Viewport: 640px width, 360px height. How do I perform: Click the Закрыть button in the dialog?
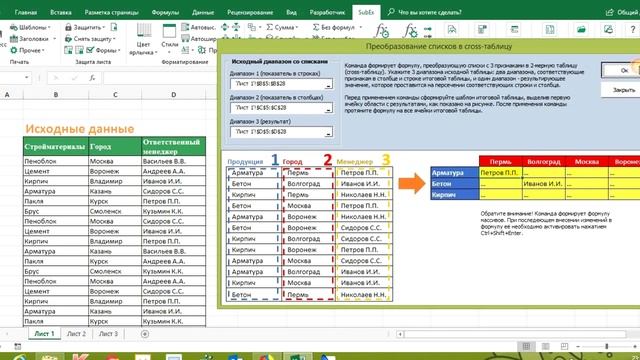click(x=620, y=90)
